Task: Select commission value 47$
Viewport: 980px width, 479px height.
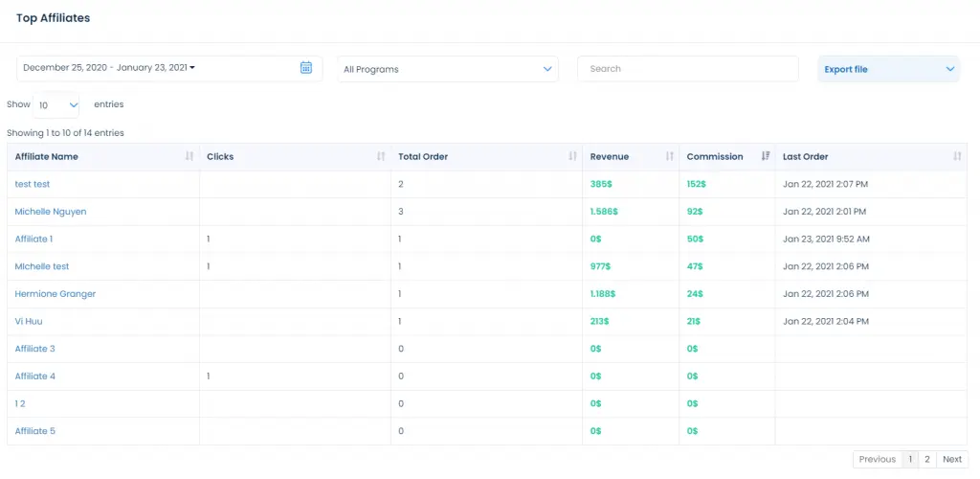Action: click(695, 266)
